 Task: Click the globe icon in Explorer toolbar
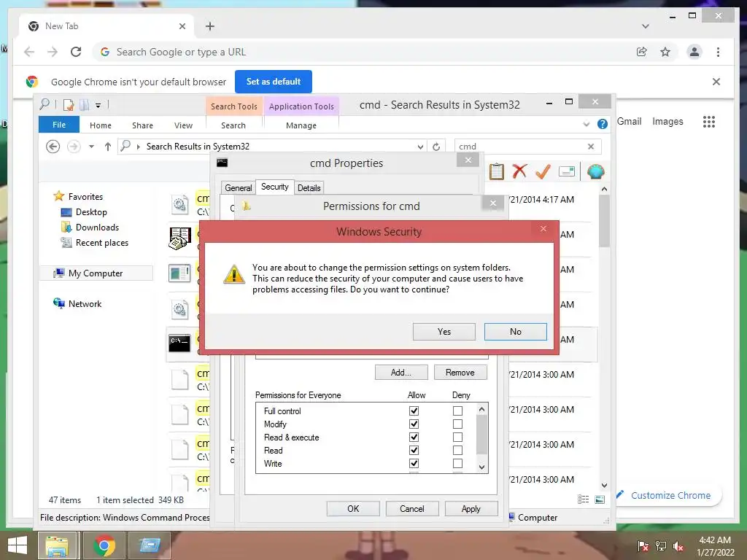(x=595, y=171)
